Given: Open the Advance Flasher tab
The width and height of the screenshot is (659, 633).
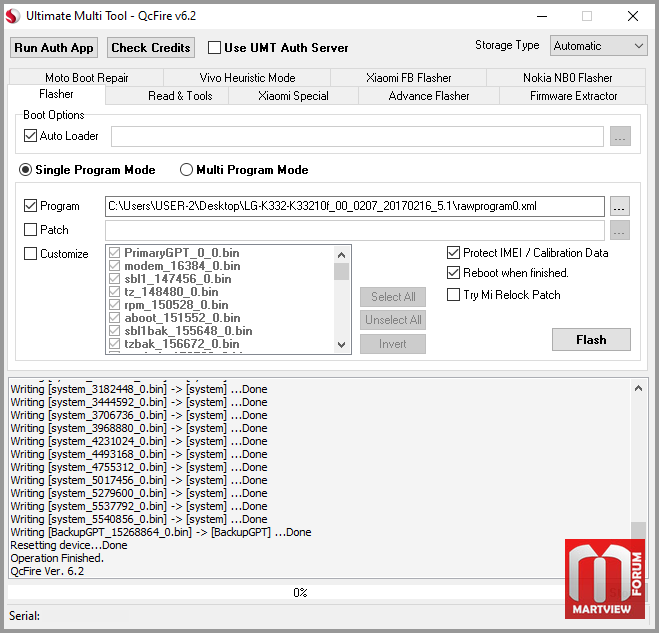Looking at the screenshot, I should pos(429,96).
